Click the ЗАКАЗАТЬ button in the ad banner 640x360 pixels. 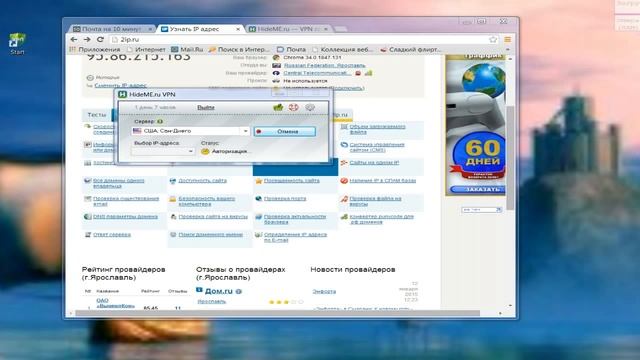478,190
